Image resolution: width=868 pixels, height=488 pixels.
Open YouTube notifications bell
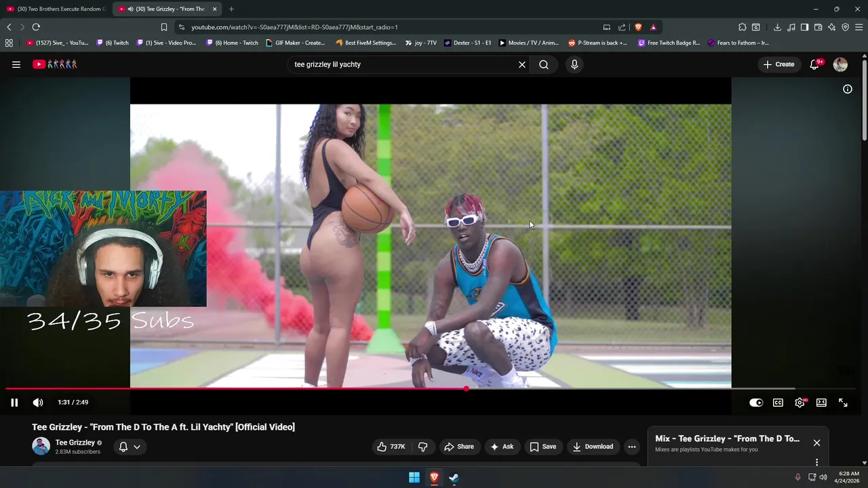[815, 64]
